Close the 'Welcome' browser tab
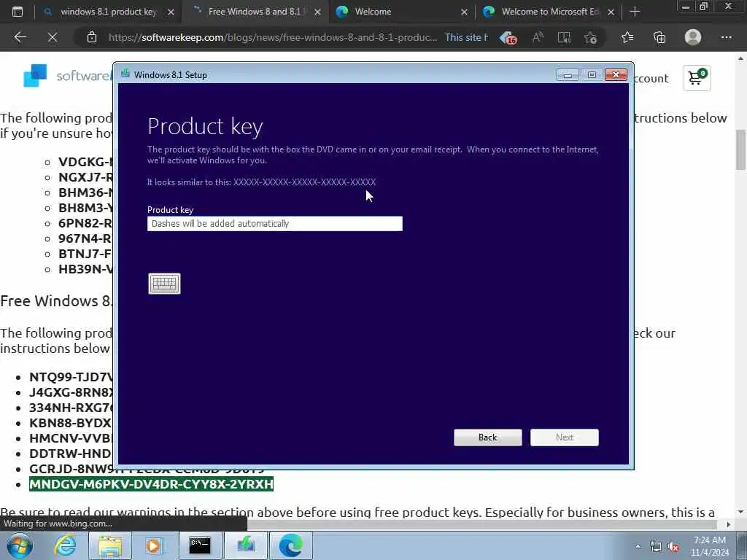The image size is (747, 560). click(464, 12)
